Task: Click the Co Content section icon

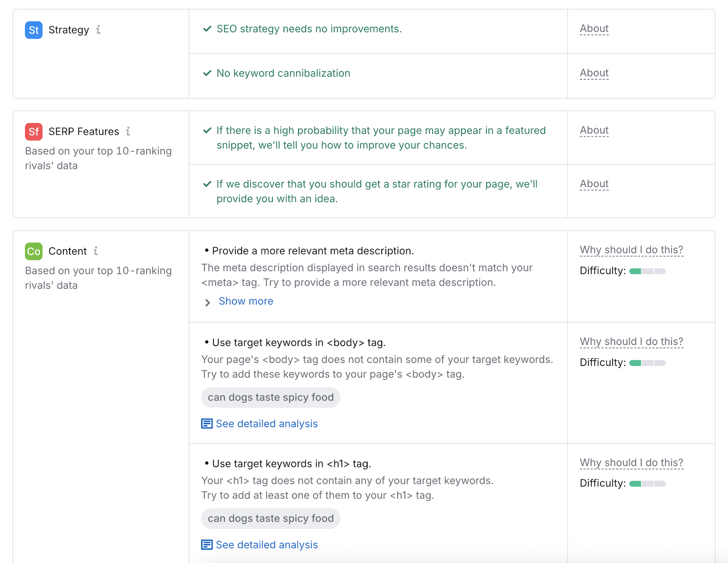Action: 33,251
